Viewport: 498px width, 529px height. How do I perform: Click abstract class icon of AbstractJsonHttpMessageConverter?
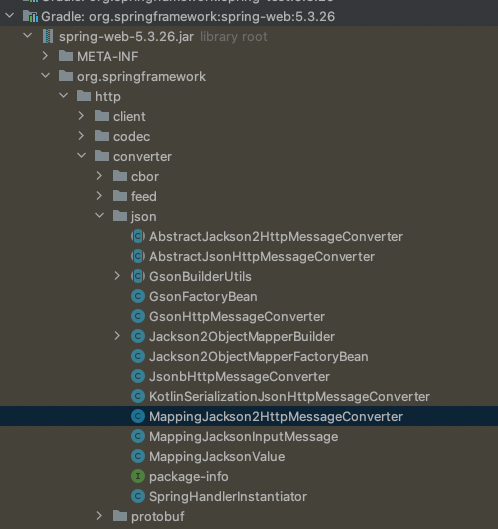(138, 256)
